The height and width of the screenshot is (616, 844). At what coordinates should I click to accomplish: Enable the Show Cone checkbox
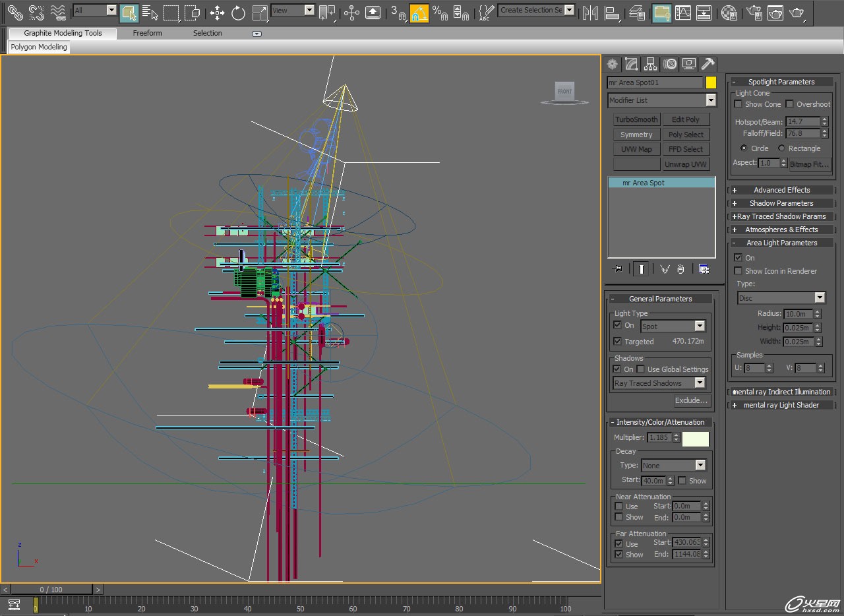[739, 104]
